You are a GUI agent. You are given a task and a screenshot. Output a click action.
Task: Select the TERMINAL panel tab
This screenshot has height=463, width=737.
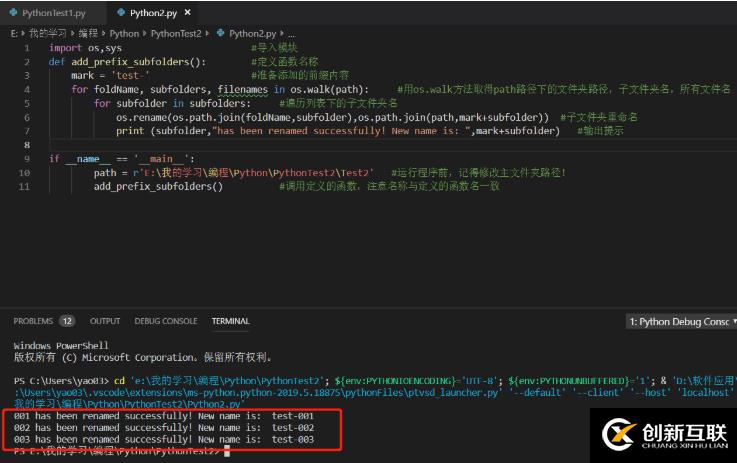[230, 321]
